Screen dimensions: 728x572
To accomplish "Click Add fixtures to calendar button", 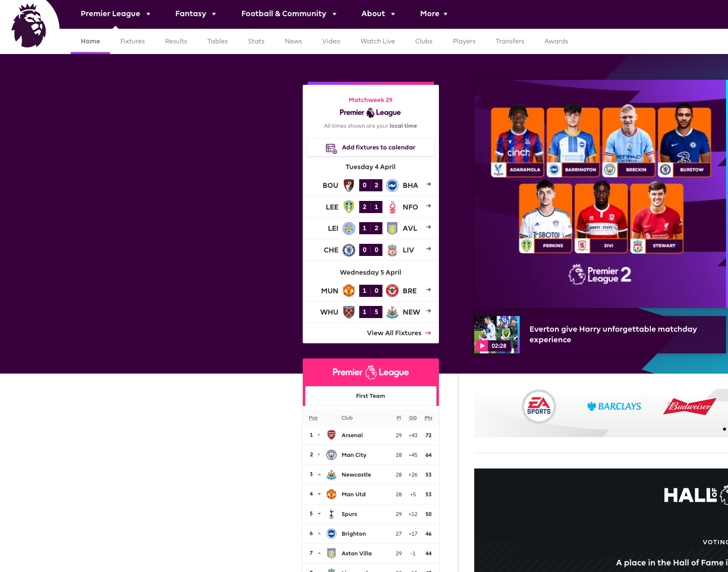I will click(x=371, y=147).
